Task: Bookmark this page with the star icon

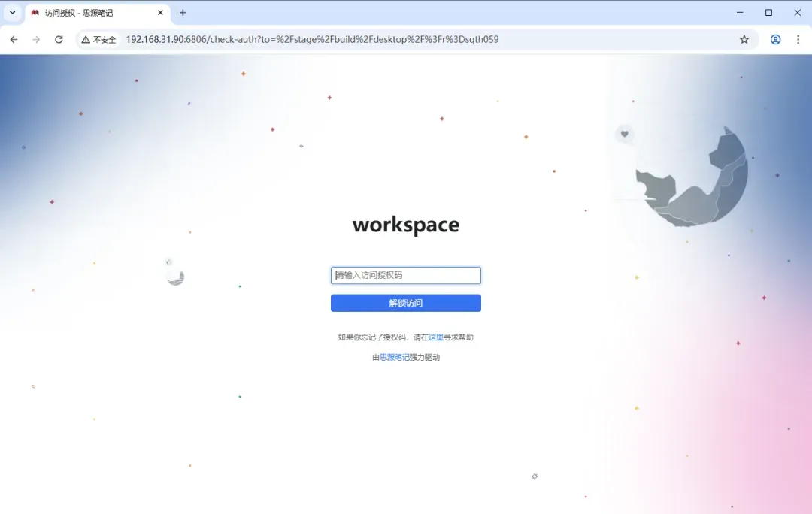Action: (744, 39)
